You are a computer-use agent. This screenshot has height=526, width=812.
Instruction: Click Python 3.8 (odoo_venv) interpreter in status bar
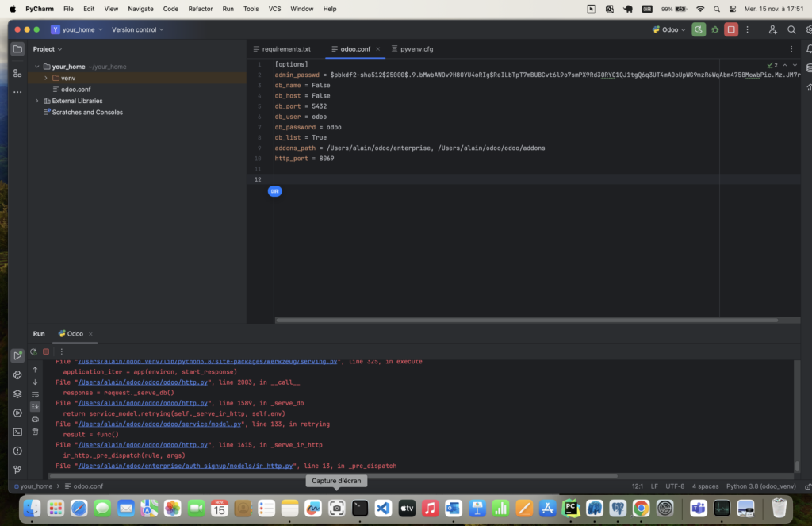pos(760,486)
